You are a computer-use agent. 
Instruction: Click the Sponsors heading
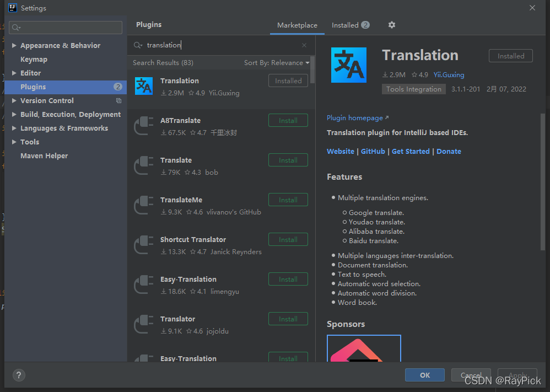[346, 324]
